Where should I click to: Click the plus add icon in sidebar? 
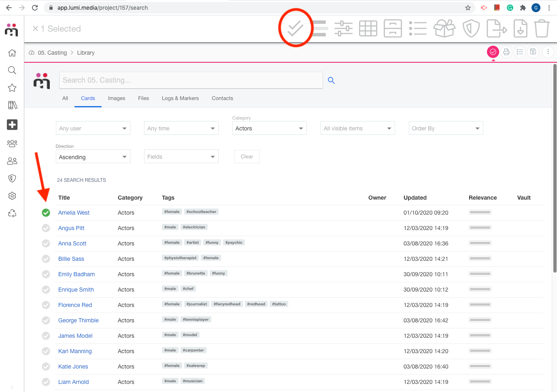12,124
